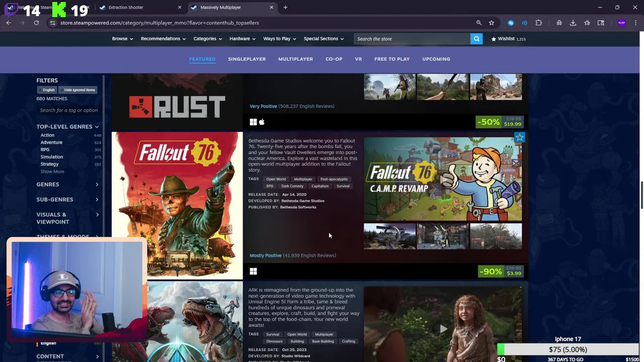Screen dimensions: 644x362
Task: Open the Hardware dropdown
Action: (x=243, y=39)
